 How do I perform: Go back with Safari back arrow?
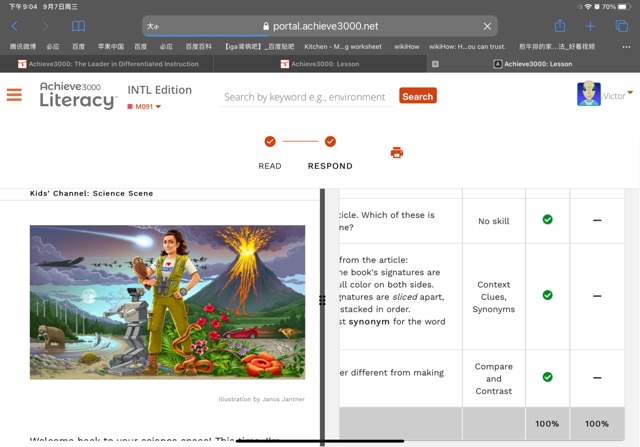click(x=15, y=26)
